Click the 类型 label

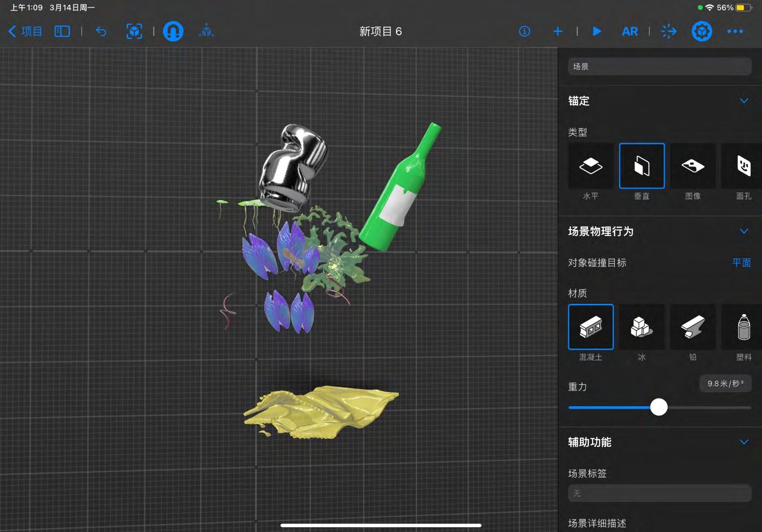click(x=577, y=132)
